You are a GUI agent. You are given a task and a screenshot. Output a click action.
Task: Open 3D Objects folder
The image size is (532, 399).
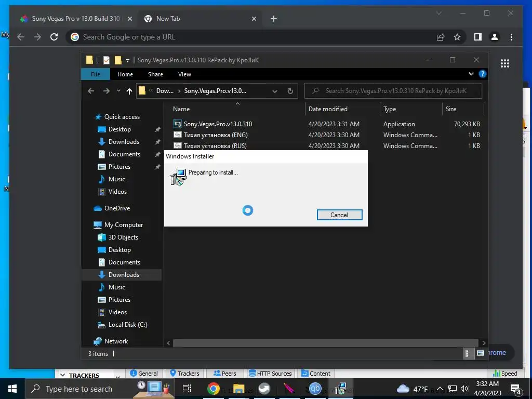click(123, 237)
